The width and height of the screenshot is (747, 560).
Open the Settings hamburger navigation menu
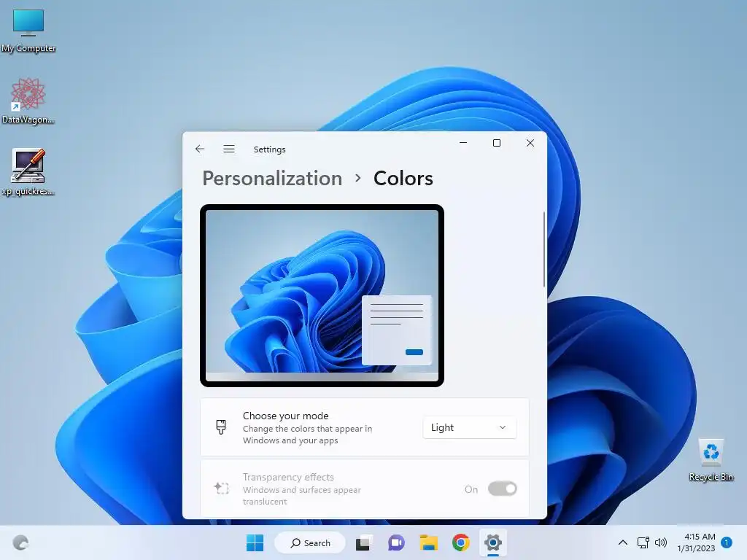[228, 149]
